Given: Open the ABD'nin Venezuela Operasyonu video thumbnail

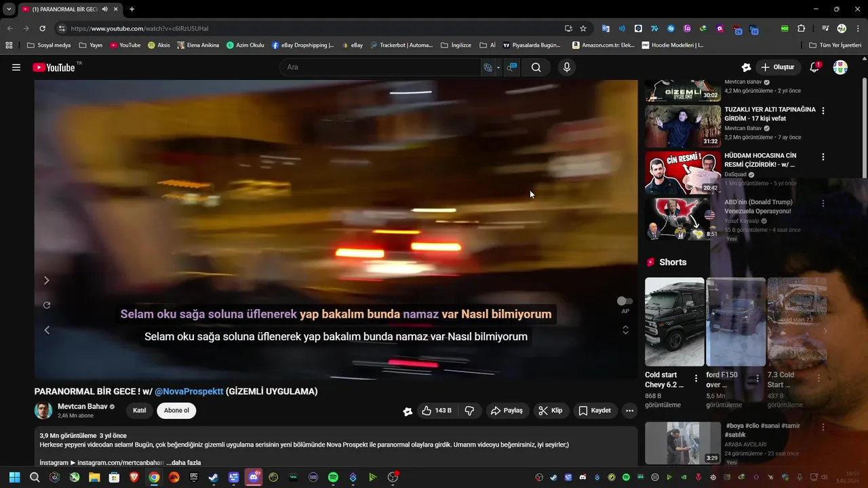Looking at the screenshot, I should [x=683, y=218].
